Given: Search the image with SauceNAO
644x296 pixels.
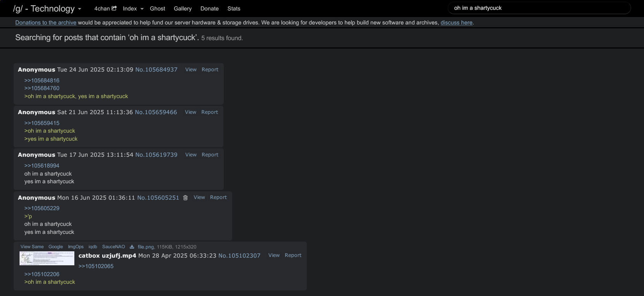Looking at the screenshot, I should pos(113,246).
